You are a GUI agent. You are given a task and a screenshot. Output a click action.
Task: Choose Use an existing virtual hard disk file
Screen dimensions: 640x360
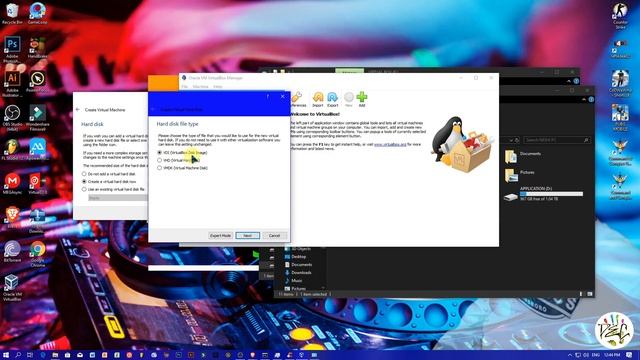113,189
